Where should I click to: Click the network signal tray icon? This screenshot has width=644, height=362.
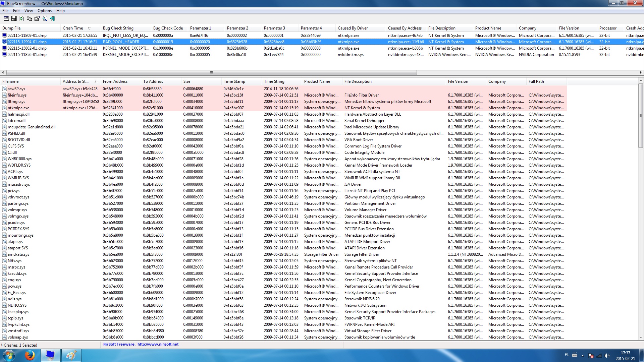[x=599, y=356]
